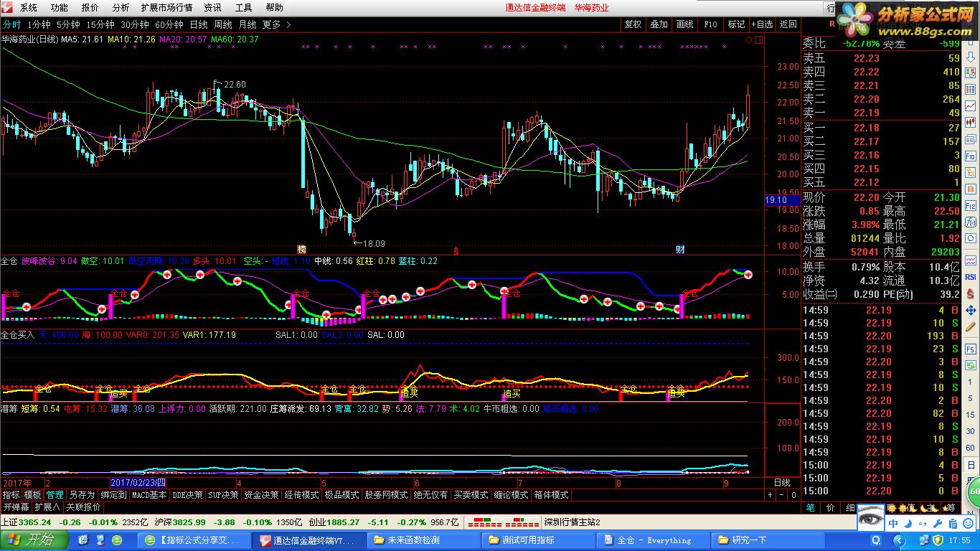Viewport: 980px width, 551px height.
Task: Toggle the 60-minute period in sidebar
Action: (x=971, y=448)
